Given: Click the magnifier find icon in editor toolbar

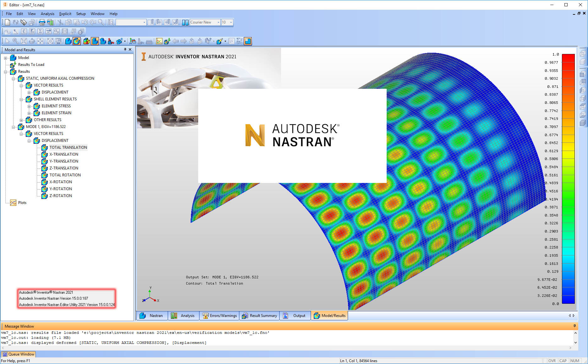Looking at the screenshot, I should (101, 22).
